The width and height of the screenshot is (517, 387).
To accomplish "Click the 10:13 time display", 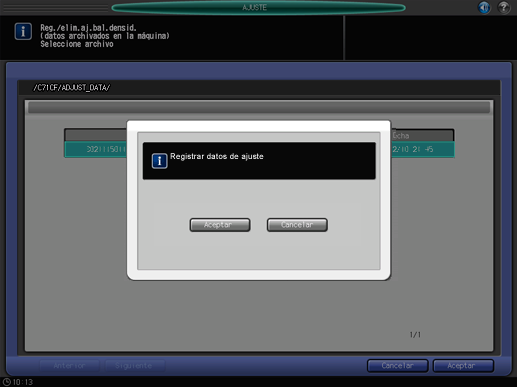I will click(x=23, y=382).
